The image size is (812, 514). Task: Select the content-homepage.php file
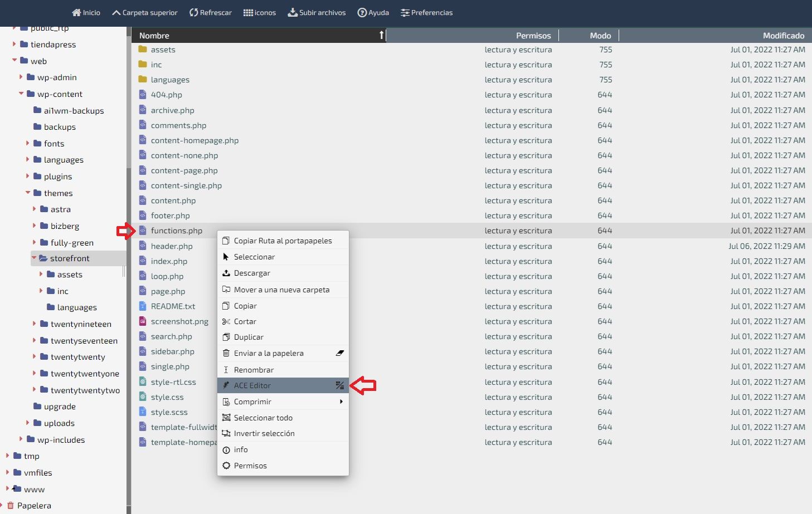pyautogui.click(x=195, y=140)
